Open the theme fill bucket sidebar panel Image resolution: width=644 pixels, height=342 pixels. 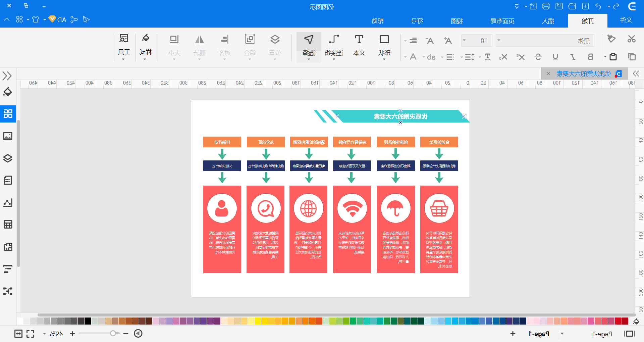click(8, 92)
